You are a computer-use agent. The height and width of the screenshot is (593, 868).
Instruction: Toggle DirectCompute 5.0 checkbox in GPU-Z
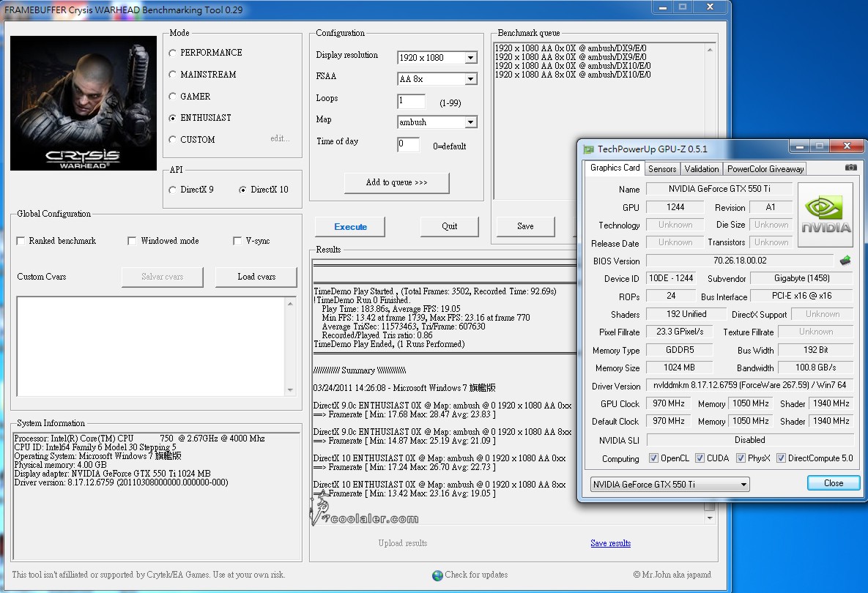coord(781,458)
